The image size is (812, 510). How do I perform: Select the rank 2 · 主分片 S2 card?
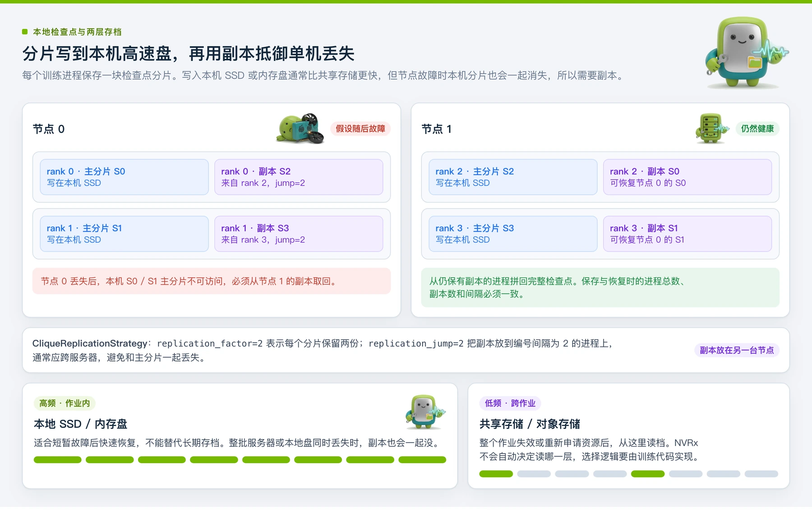pyautogui.click(x=513, y=177)
